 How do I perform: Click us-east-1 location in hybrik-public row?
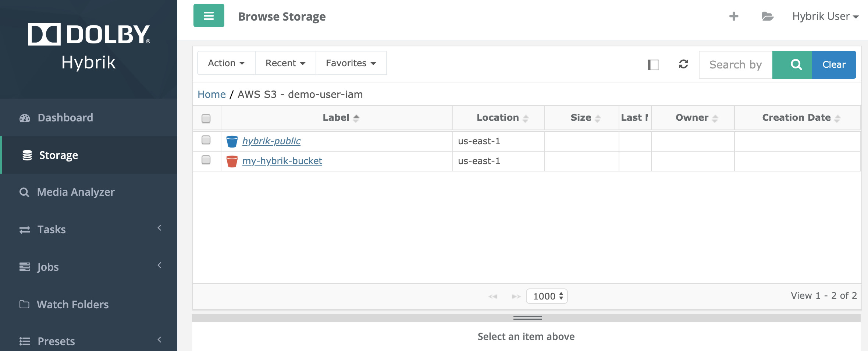tap(479, 141)
